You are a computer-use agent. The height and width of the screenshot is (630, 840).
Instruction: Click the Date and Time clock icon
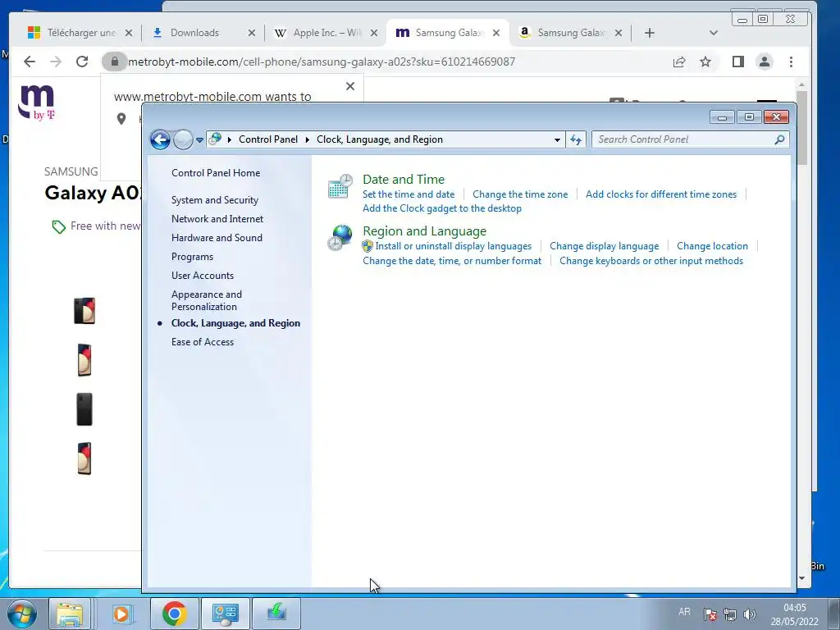[340, 186]
